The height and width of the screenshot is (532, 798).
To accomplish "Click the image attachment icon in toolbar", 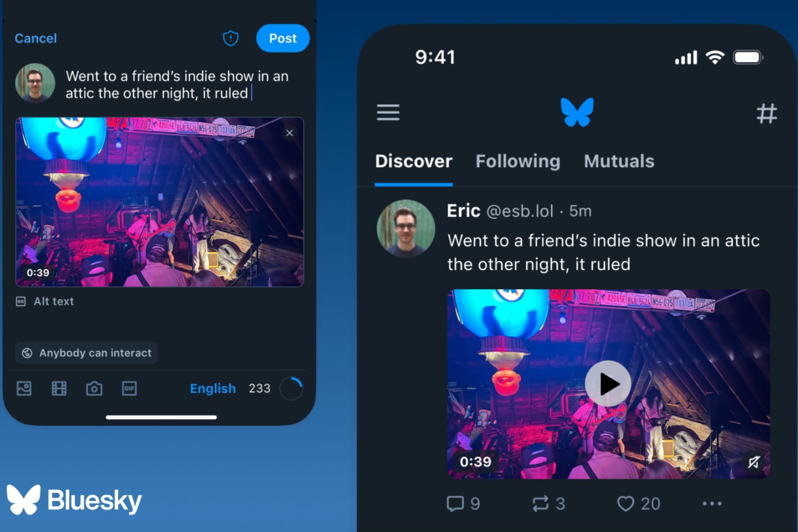I will (25, 388).
